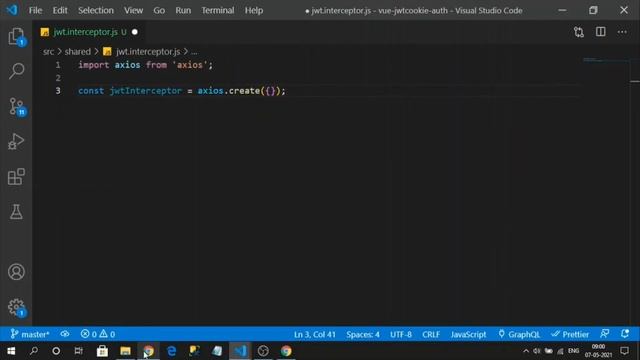Open File Explorer on taskbar
The width and height of the screenshot is (640, 360).
point(125,351)
